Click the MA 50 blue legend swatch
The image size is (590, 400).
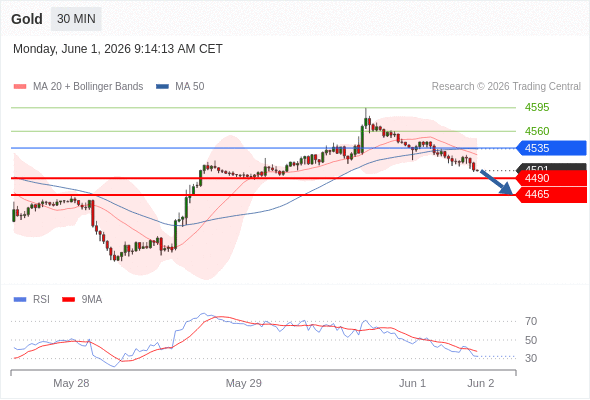[162, 87]
